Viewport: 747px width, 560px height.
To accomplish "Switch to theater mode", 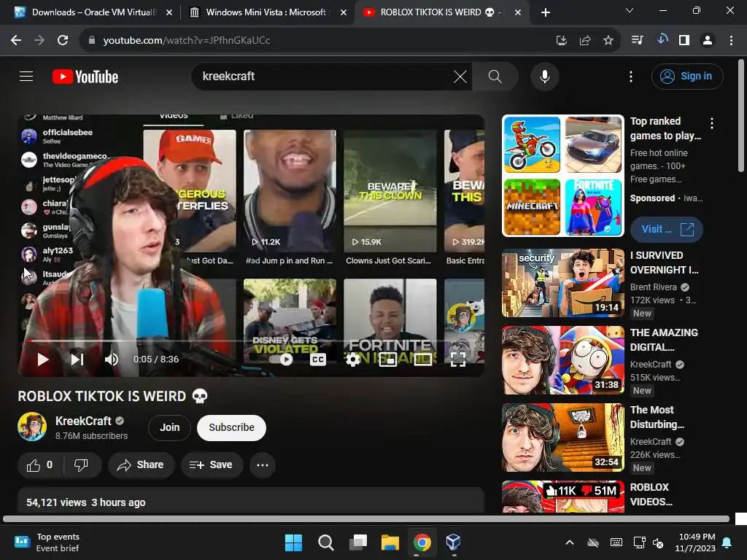I will pos(423,359).
